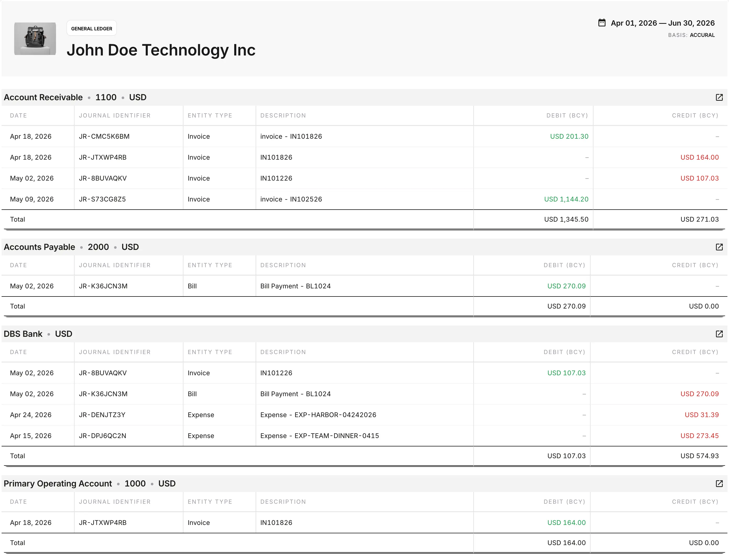Click credit amount USD 31.39

(x=701, y=415)
